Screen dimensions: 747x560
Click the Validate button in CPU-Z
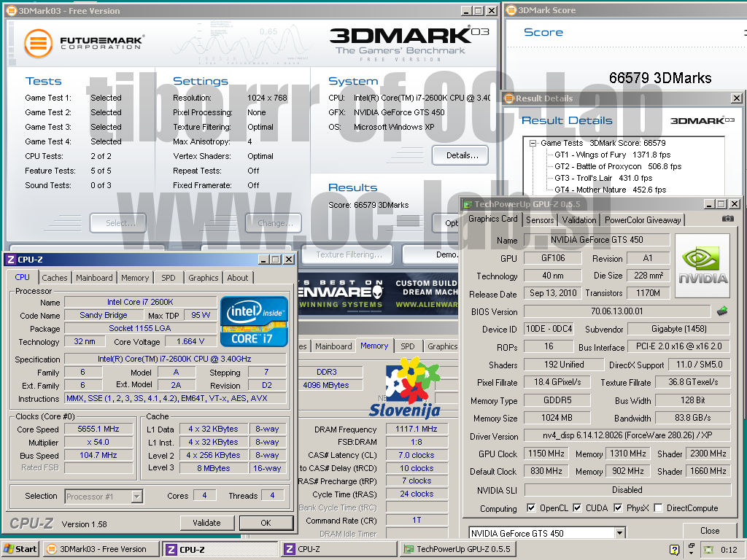tap(206, 522)
